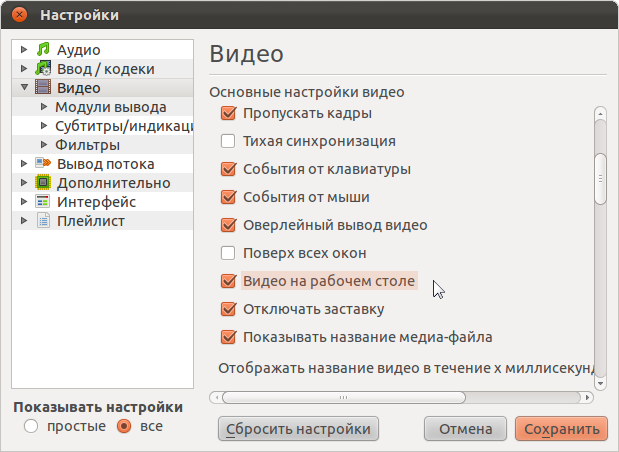Enable the Тихая синхронизация checkbox
The image size is (619, 452).
point(228,141)
